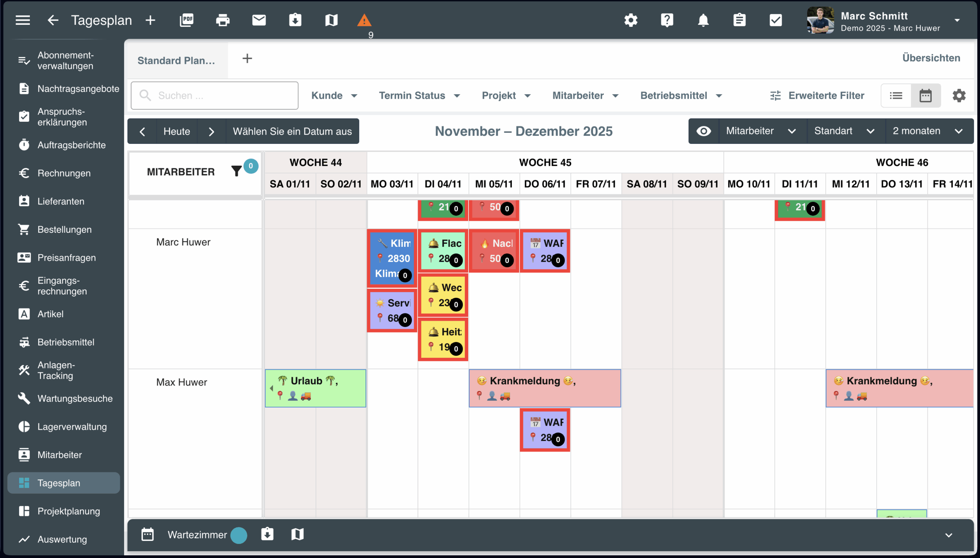Switch to list view toggle
This screenshot has width=980, height=558.
pos(896,95)
